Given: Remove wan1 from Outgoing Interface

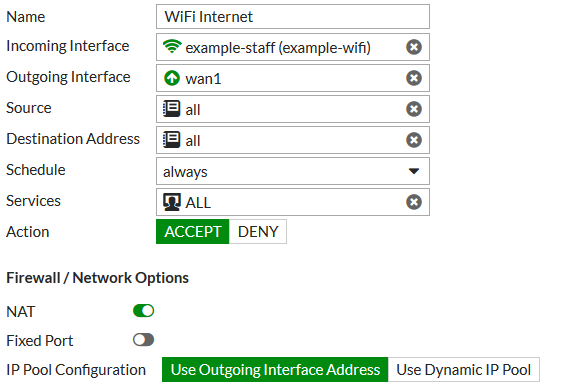Looking at the screenshot, I should [x=414, y=78].
